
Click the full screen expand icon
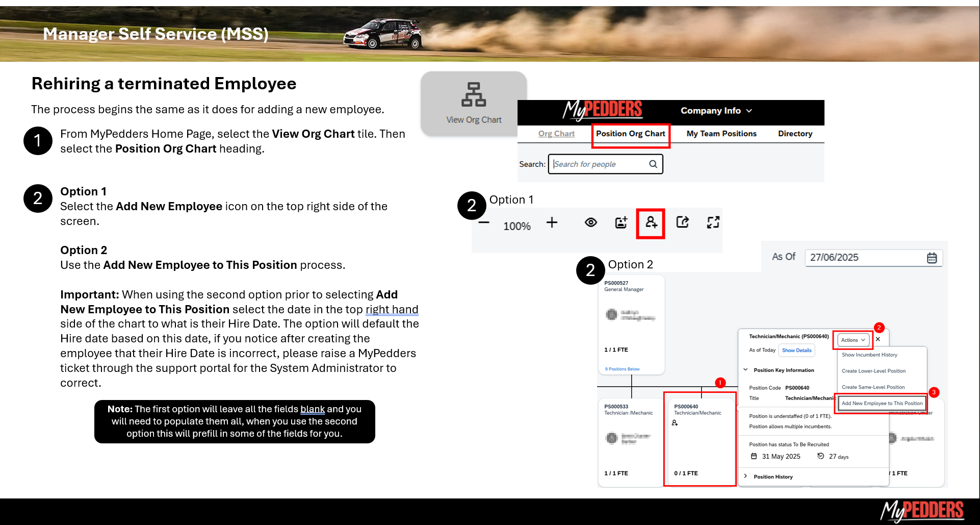coord(713,222)
